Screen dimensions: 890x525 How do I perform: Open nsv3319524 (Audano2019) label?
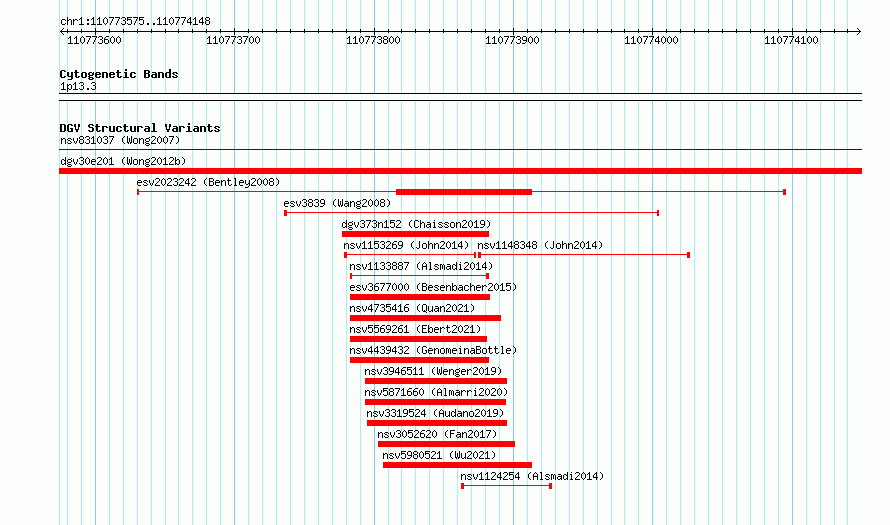435,413
